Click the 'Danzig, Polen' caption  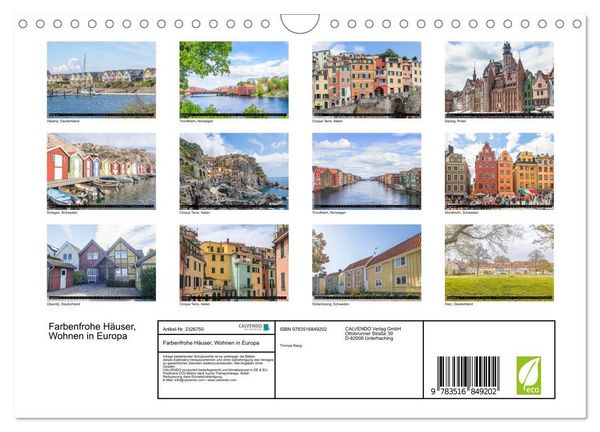(x=455, y=121)
